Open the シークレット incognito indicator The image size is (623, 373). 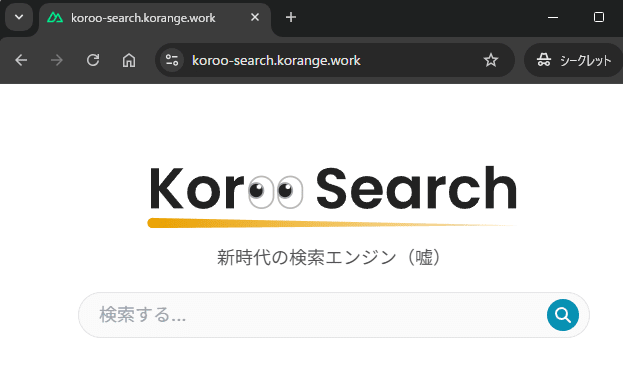pyautogui.click(x=573, y=60)
